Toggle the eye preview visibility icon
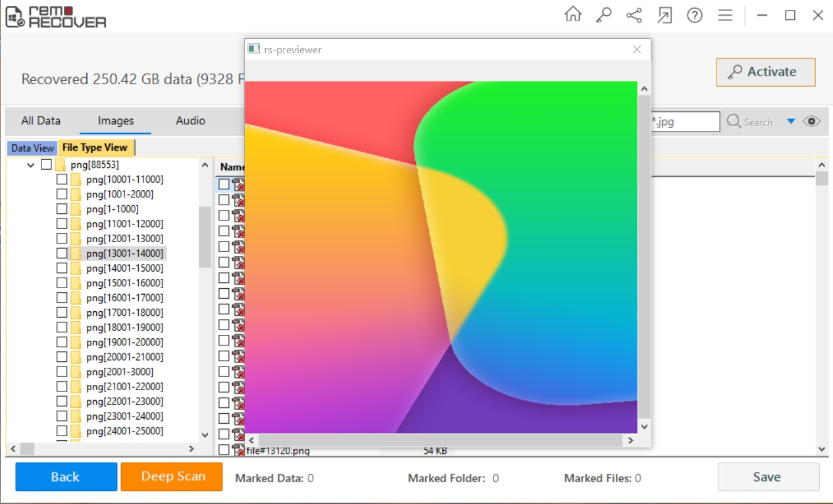This screenshot has height=504, width=833. tap(812, 122)
